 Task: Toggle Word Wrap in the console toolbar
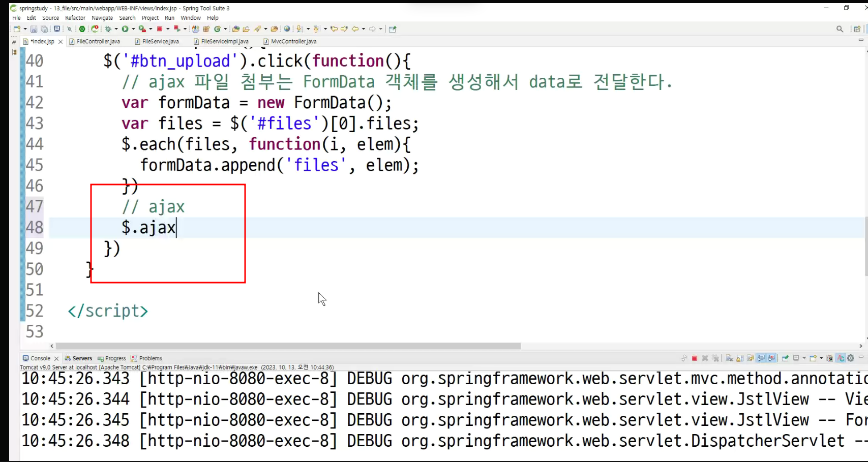(750, 358)
